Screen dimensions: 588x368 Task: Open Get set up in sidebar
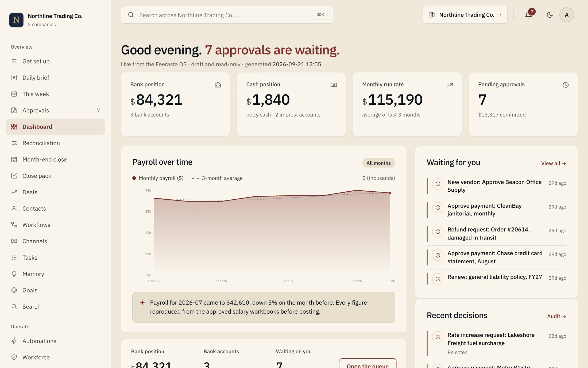click(x=55, y=61)
